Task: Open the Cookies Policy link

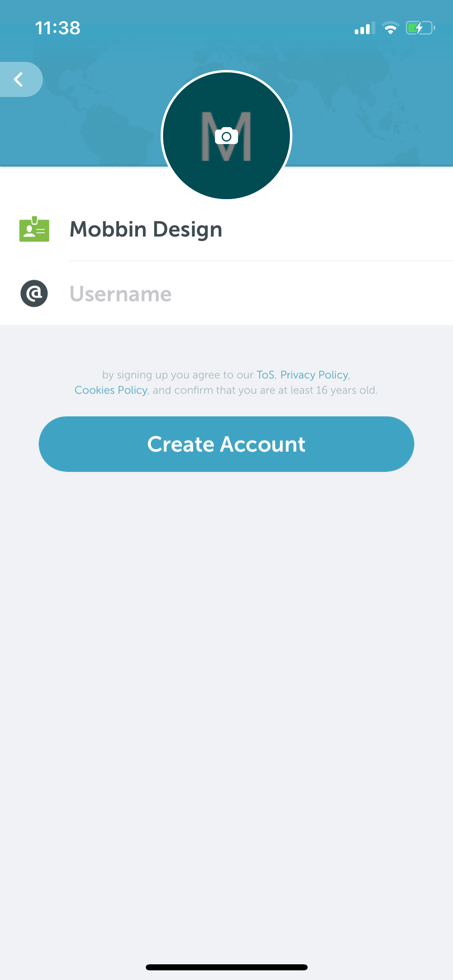Action: 111,390
